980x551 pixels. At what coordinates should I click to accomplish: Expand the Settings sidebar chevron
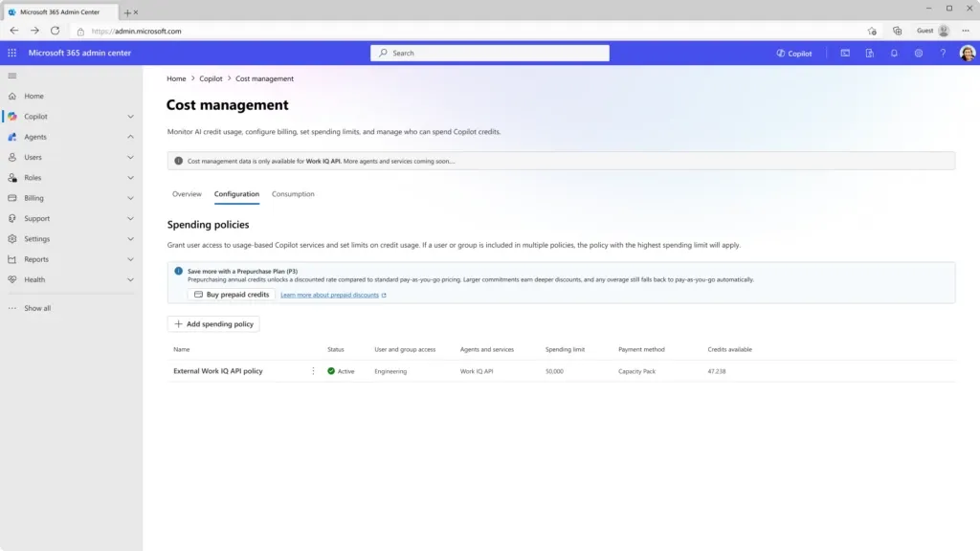[130, 238]
